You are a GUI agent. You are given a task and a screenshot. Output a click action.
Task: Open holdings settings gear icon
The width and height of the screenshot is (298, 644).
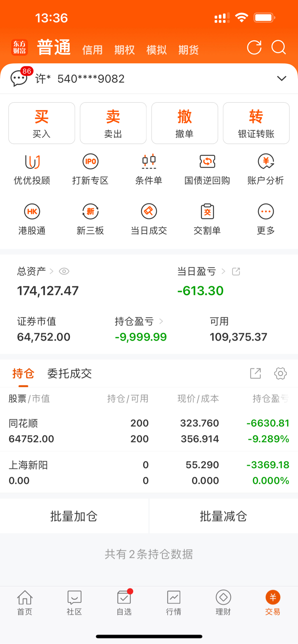tap(280, 374)
